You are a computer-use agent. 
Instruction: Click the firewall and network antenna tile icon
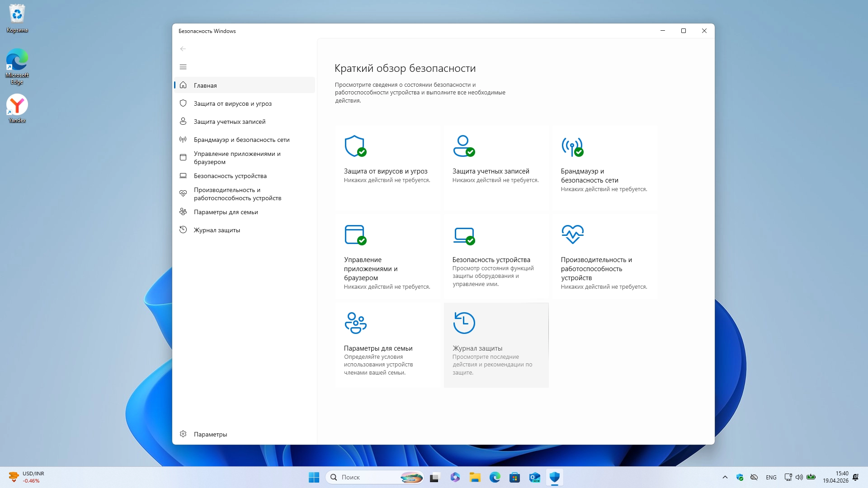click(x=572, y=147)
